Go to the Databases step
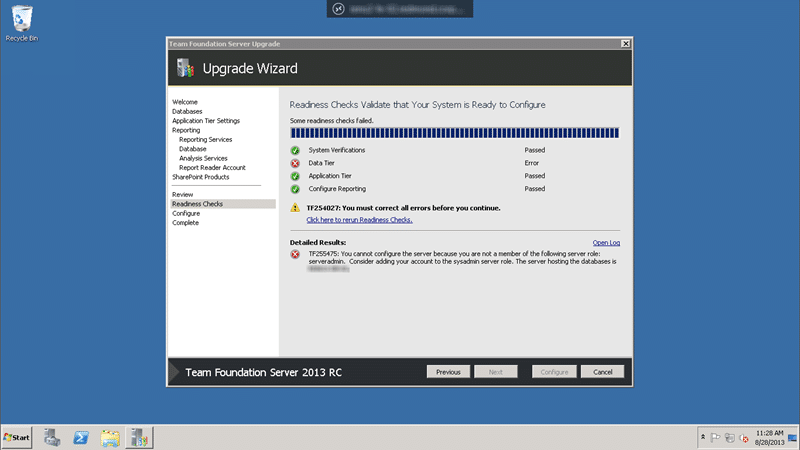The width and height of the screenshot is (800, 450). (187, 111)
